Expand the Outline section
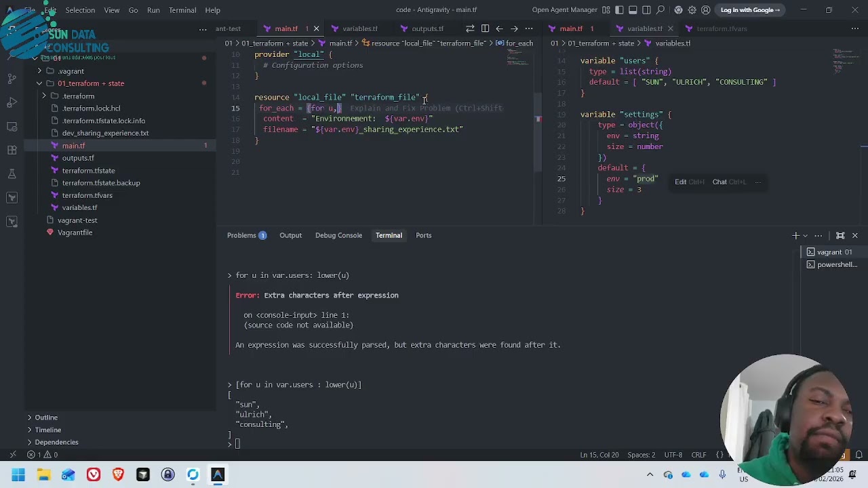 [46, 418]
